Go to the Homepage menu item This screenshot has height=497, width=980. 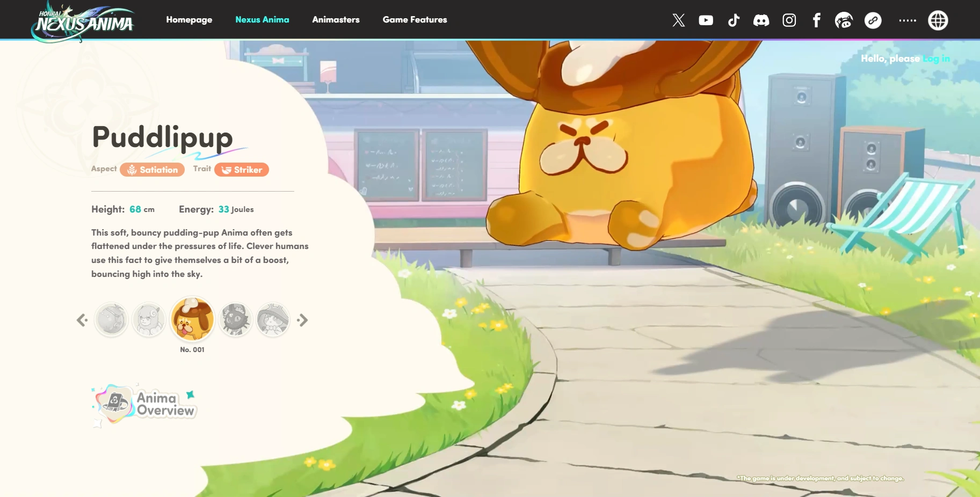[x=189, y=20]
